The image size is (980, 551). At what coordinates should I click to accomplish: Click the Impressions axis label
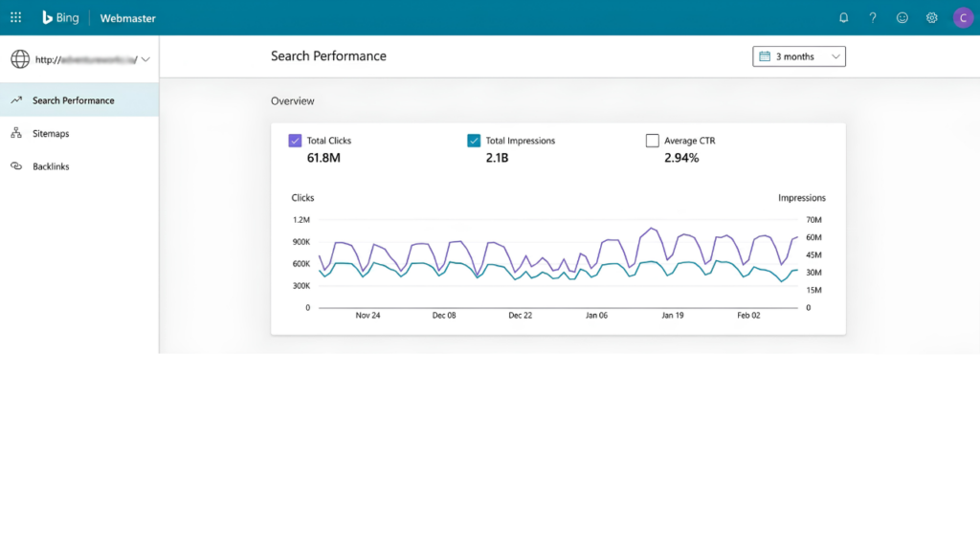pyautogui.click(x=801, y=197)
